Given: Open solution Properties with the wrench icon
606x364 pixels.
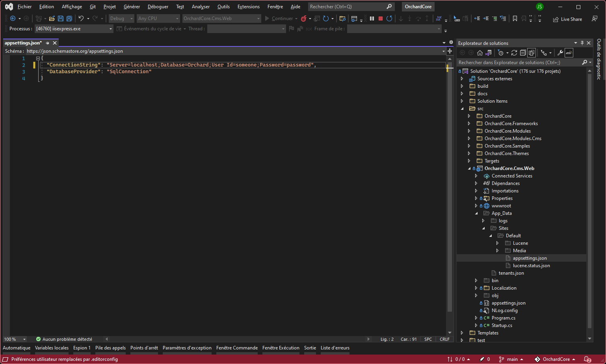Looking at the screenshot, I should pos(561,52).
